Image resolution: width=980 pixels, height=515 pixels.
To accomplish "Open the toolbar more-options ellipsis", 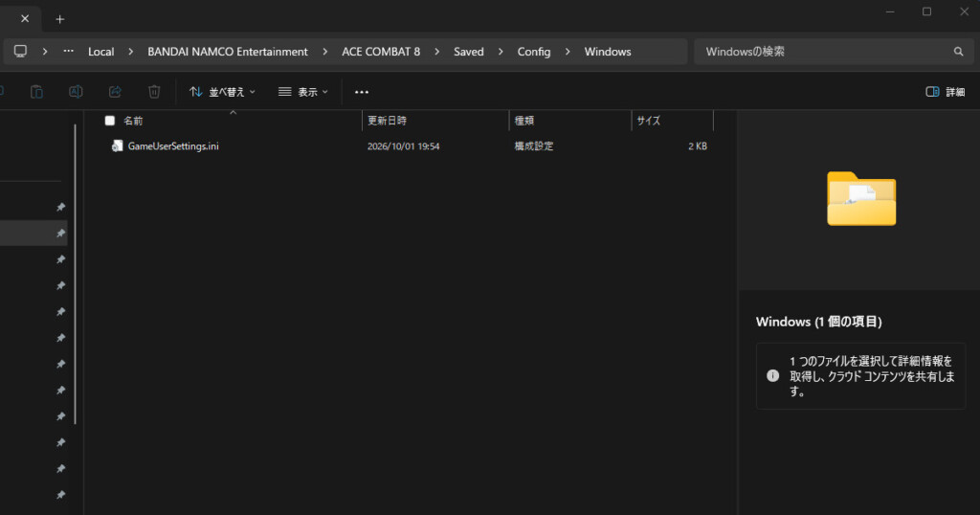I will coord(361,92).
